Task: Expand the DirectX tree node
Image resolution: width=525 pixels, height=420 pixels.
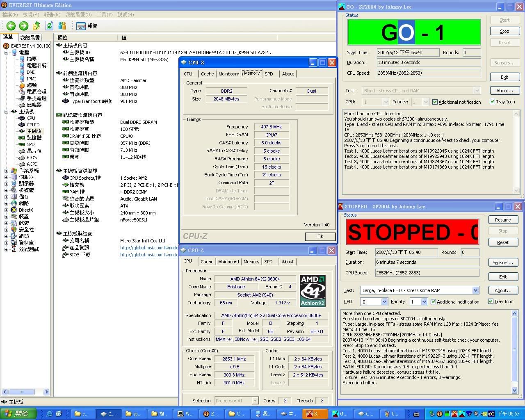Action: (6, 210)
